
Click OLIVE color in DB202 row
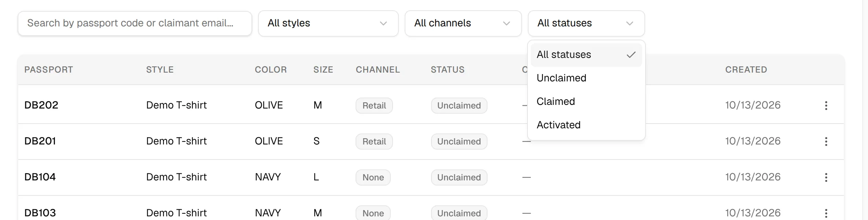pyautogui.click(x=269, y=105)
